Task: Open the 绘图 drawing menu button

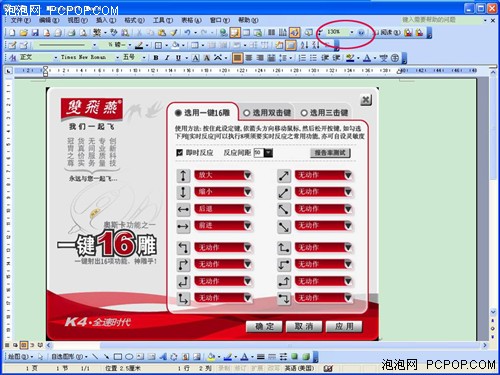Action: pyautogui.click(x=20, y=357)
